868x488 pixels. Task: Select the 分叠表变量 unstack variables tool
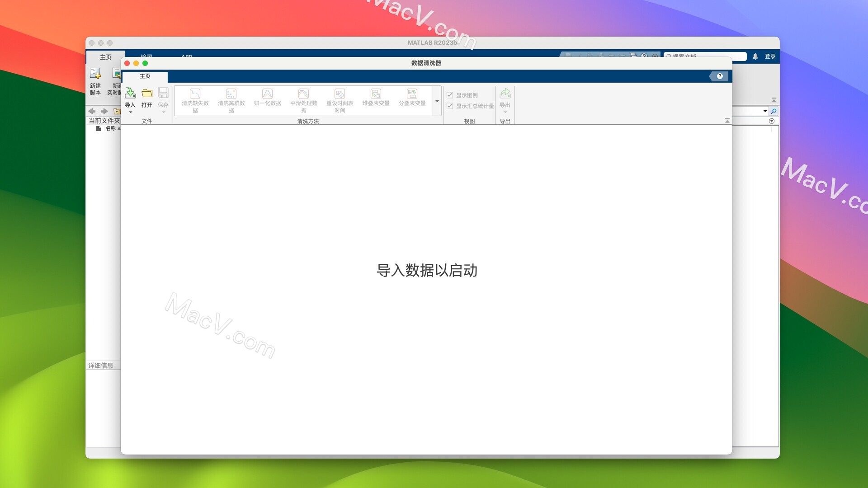[x=412, y=98]
